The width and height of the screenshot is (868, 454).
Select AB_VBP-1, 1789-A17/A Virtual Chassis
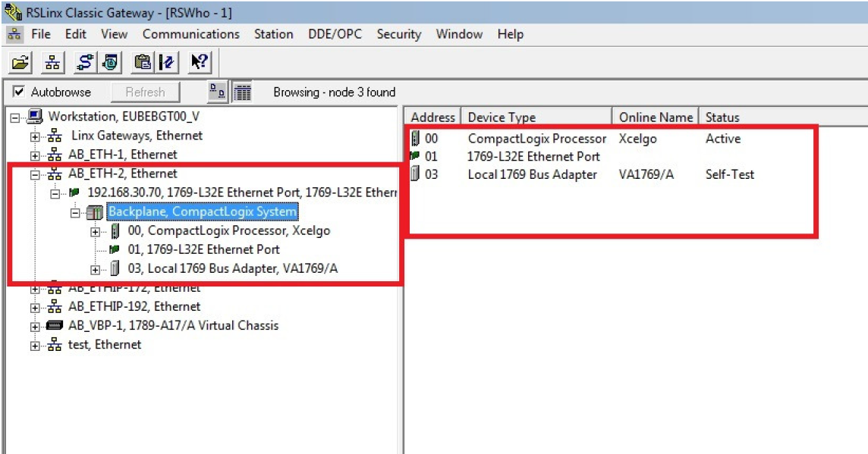173,326
